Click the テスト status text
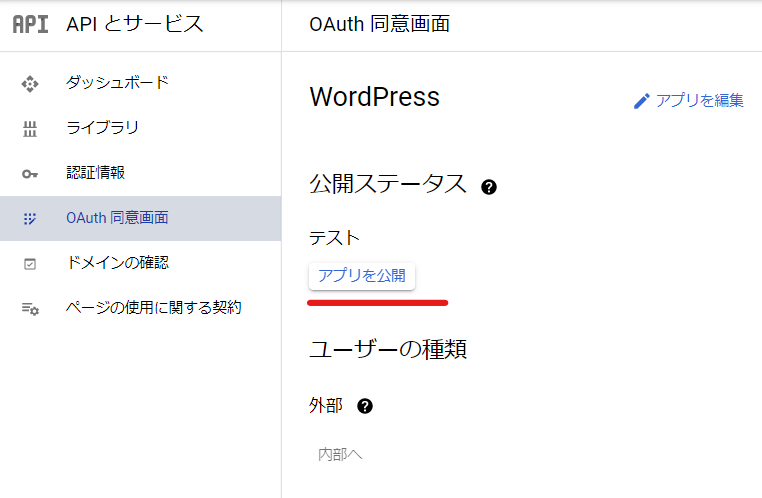762x498 pixels. (334, 238)
